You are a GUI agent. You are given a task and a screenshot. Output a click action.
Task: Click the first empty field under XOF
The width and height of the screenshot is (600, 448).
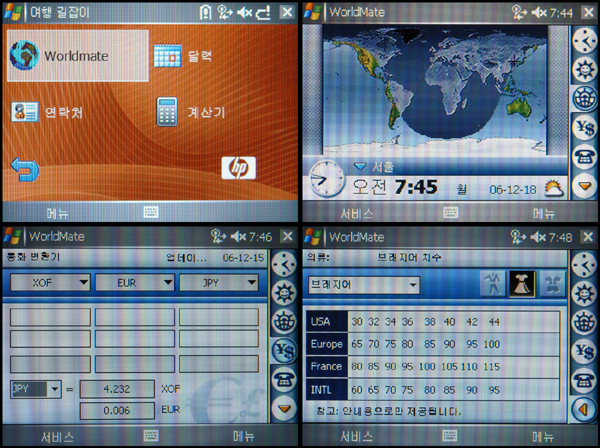click(x=50, y=317)
